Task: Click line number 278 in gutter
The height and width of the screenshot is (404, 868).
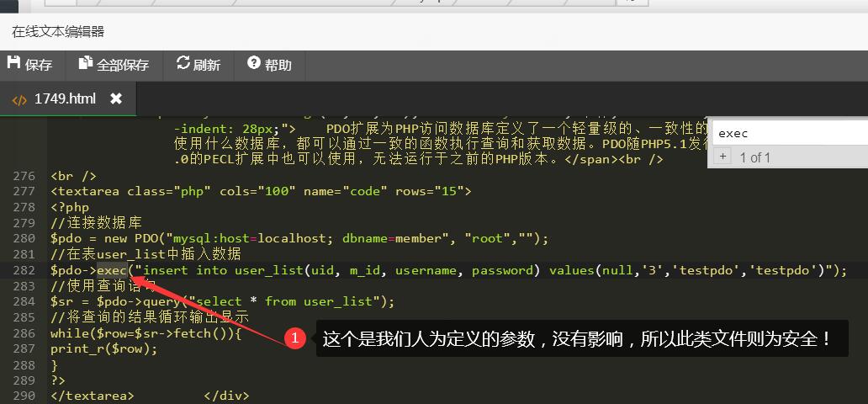Action: (x=24, y=207)
